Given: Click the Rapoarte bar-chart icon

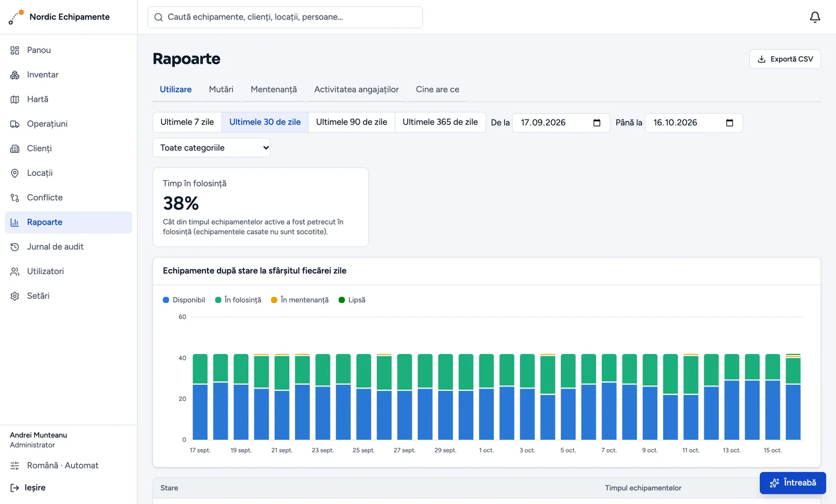Looking at the screenshot, I should 15,222.
